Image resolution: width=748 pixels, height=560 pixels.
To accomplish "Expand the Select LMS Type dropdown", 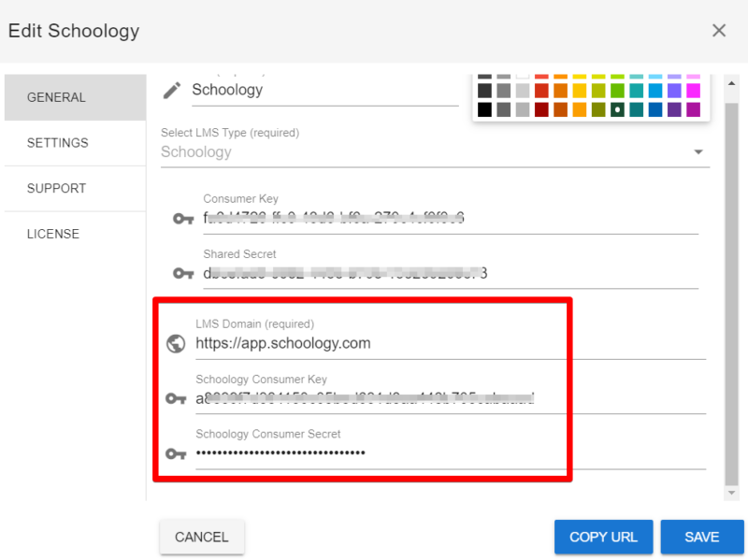I will click(x=435, y=152).
